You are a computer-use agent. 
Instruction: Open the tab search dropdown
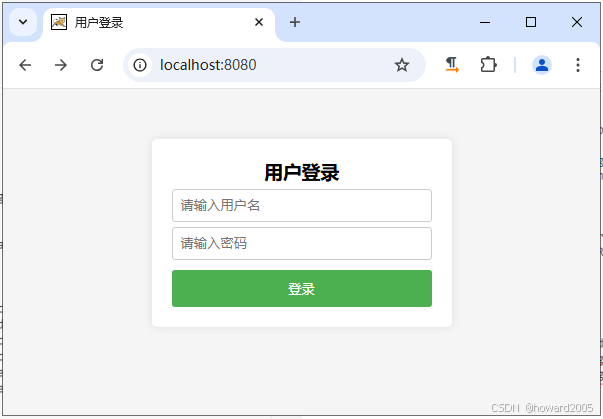tap(23, 22)
